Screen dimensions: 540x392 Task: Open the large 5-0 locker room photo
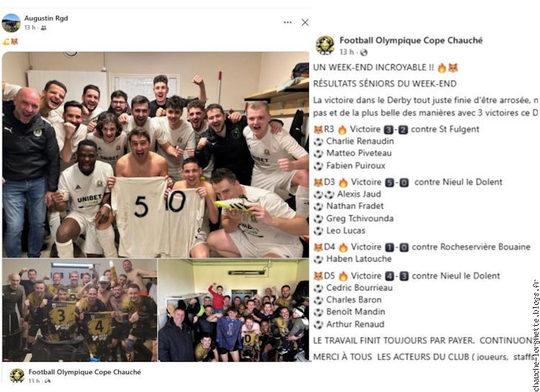pyautogui.click(x=156, y=155)
